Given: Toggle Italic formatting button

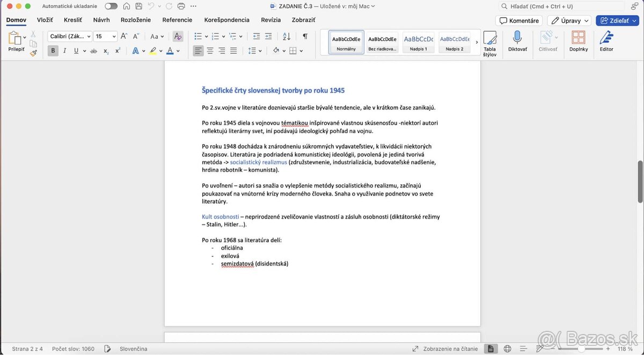Looking at the screenshot, I should (x=64, y=51).
